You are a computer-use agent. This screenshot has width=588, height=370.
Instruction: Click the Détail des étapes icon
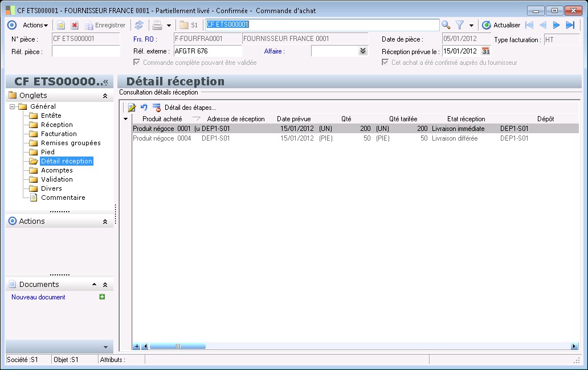tap(156, 108)
